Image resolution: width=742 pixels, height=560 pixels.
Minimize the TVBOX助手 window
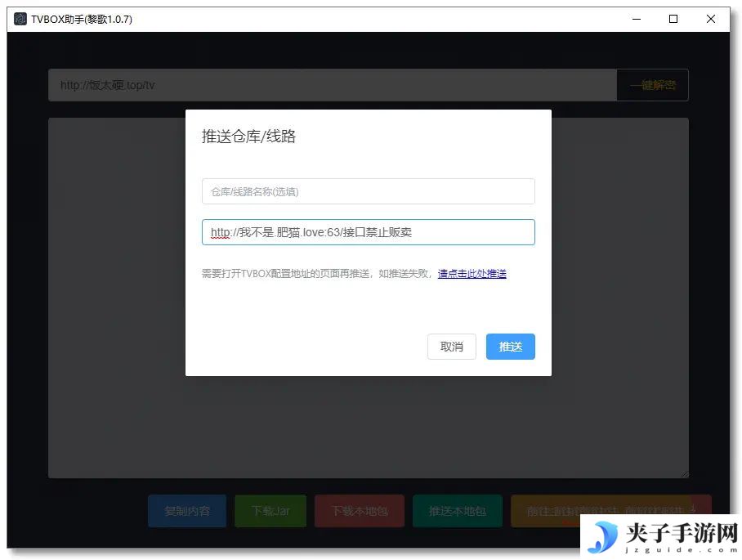637,19
